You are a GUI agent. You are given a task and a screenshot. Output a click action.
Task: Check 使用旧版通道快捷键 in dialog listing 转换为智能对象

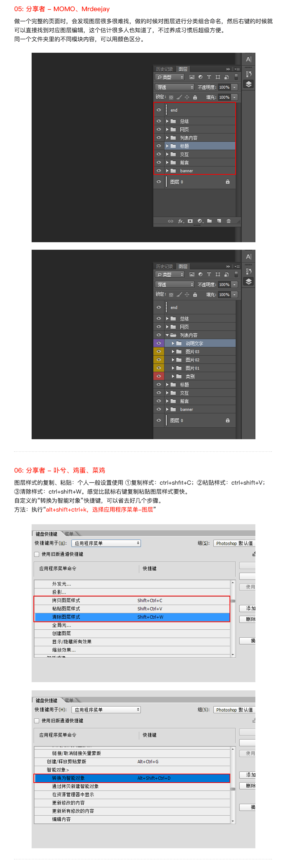point(37,721)
